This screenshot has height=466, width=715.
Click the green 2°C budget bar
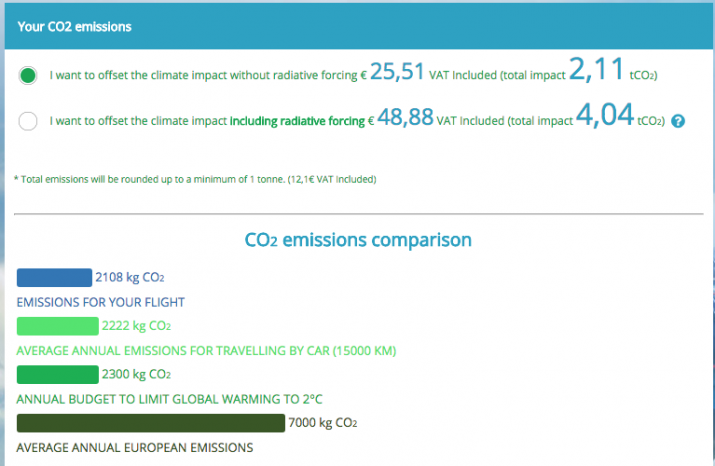57,374
